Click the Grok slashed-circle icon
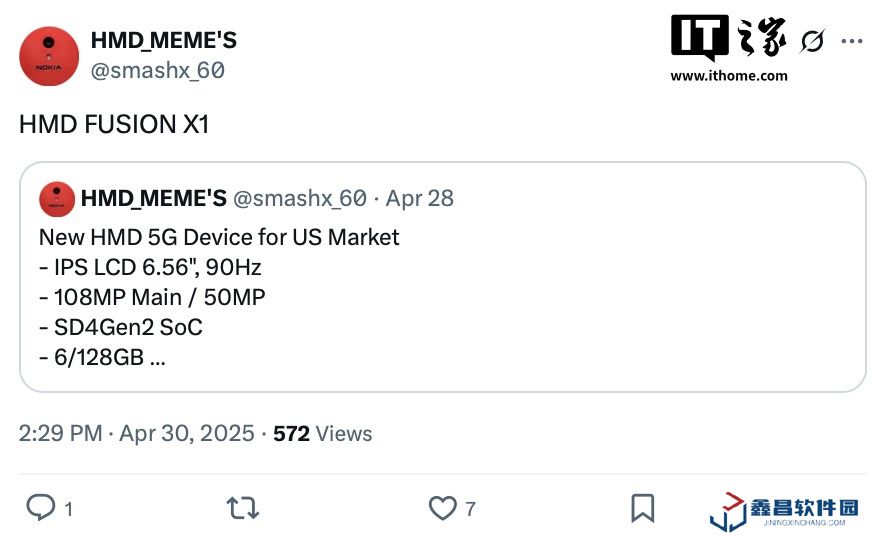This screenshot has width=884, height=538. coord(812,41)
